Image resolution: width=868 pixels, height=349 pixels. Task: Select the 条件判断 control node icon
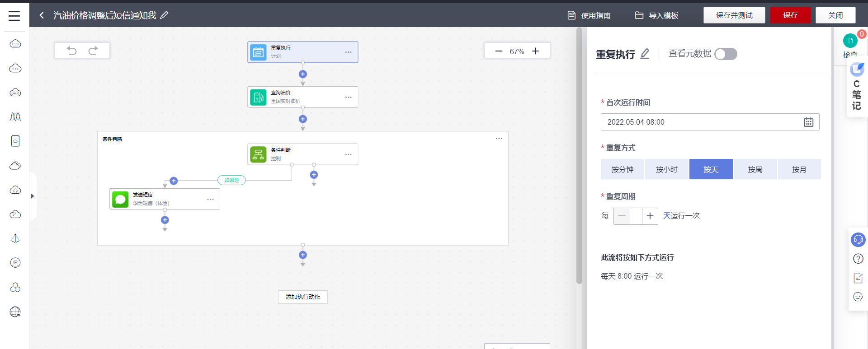point(258,154)
